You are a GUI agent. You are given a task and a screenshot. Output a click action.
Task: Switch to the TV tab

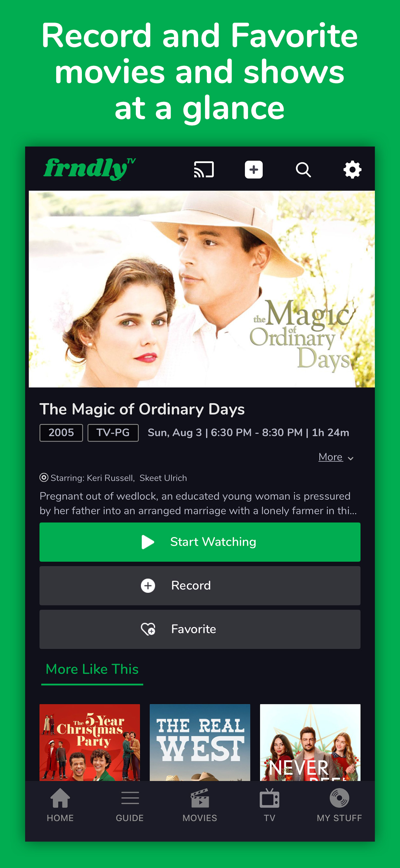point(270,805)
